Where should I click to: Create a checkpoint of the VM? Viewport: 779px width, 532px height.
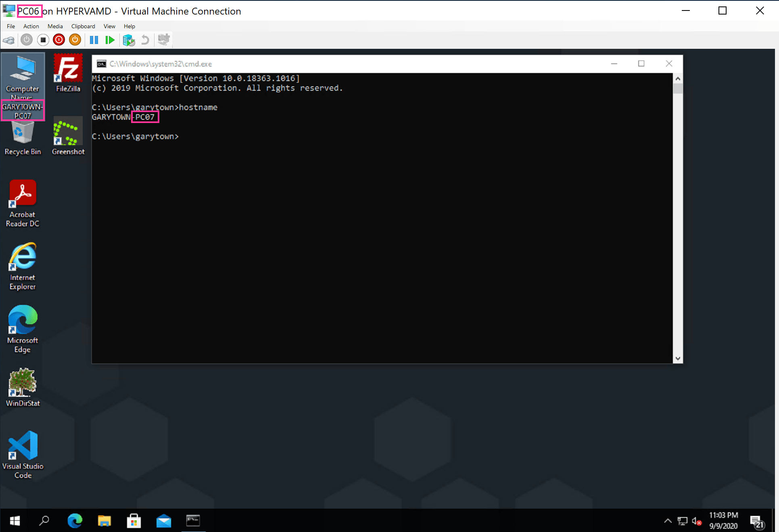pyautogui.click(x=129, y=40)
